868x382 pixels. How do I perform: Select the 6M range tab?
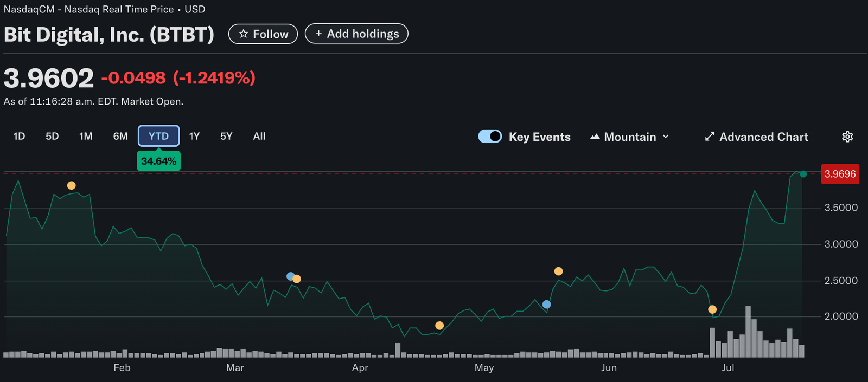click(x=120, y=136)
